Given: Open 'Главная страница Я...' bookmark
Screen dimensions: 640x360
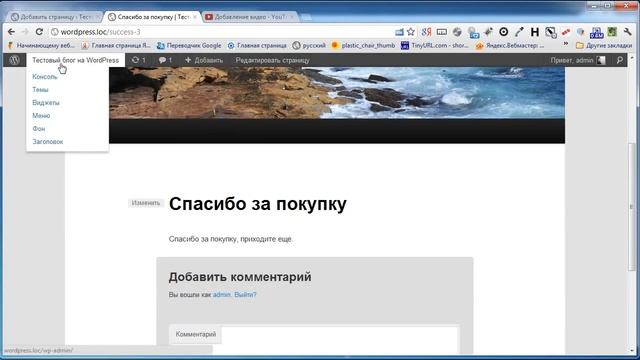Looking at the screenshot, I should [116, 45].
